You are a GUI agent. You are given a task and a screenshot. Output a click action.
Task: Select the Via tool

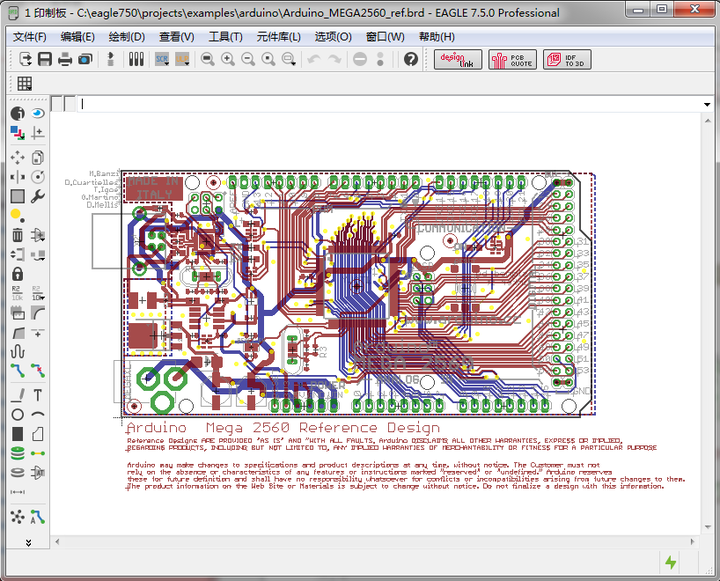17,453
